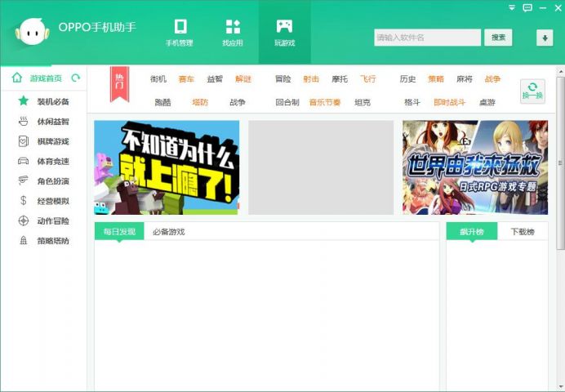565x392 pixels.
Task: Open 角色扮演 in the sidebar
Action: 53,181
